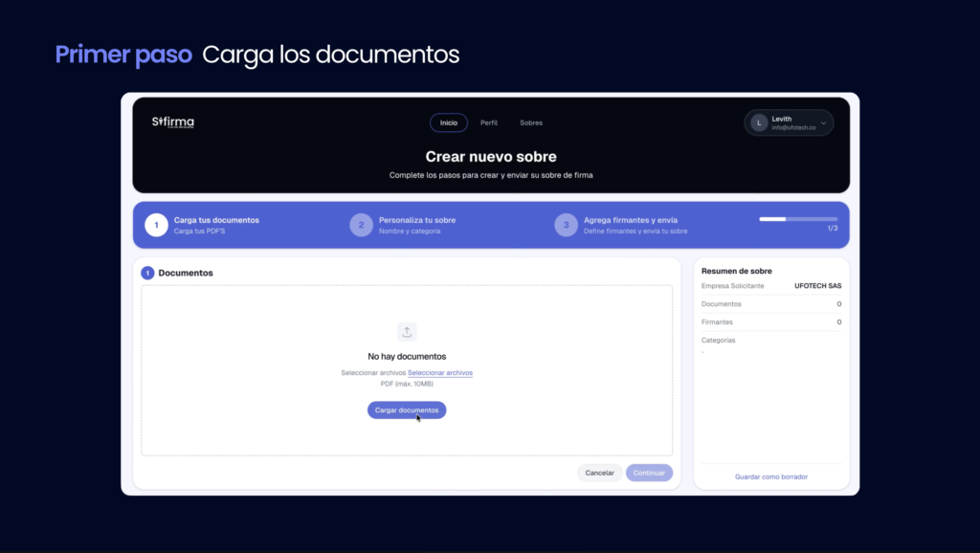
Task: Click Guardar como borrador link
Action: coord(770,476)
